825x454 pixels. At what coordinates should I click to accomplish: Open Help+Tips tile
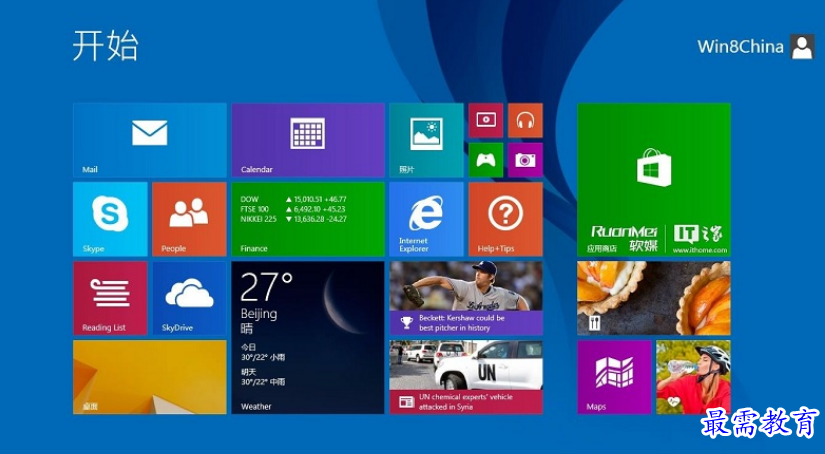coord(505,219)
